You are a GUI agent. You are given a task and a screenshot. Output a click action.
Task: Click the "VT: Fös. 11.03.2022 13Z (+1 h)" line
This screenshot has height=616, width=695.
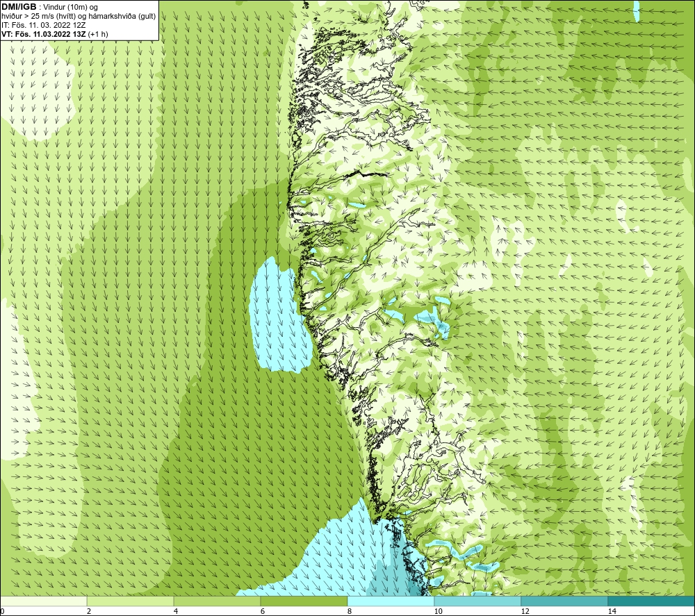tap(54, 33)
